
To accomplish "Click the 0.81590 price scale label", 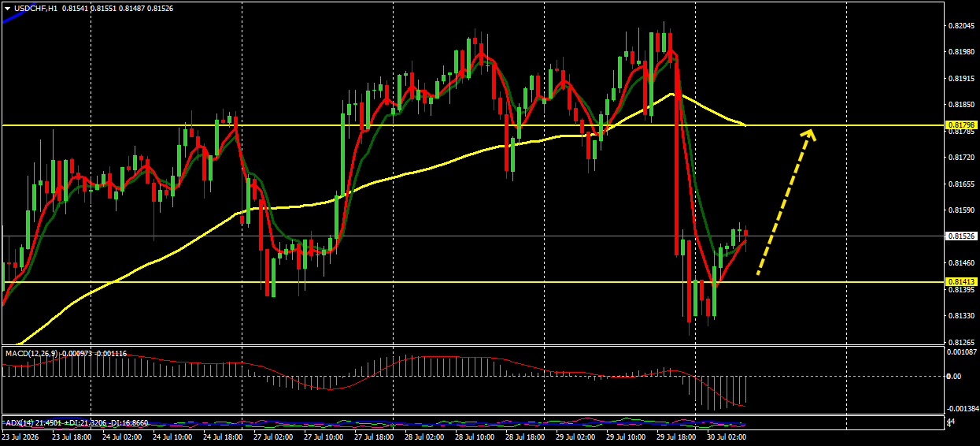I will [x=961, y=210].
